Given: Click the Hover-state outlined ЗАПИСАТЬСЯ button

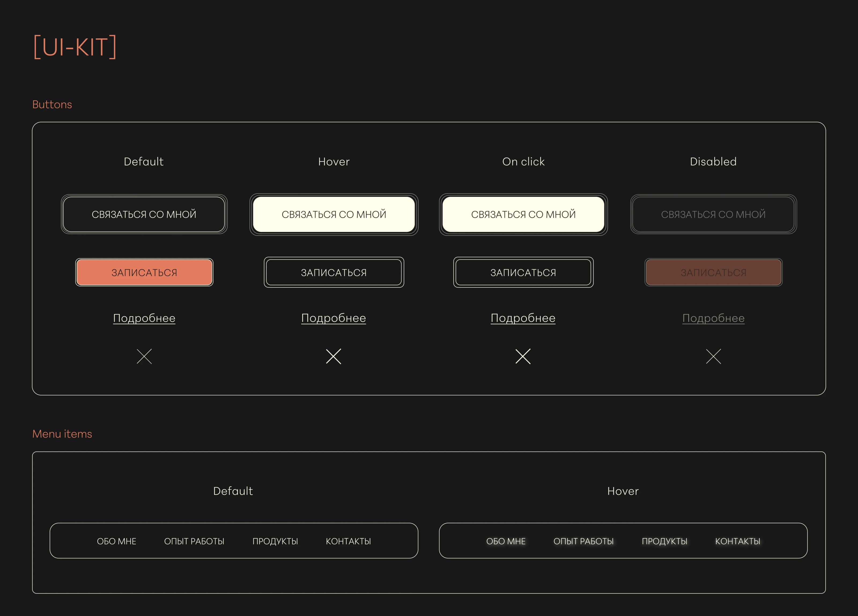Looking at the screenshot, I should pyautogui.click(x=334, y=272).
